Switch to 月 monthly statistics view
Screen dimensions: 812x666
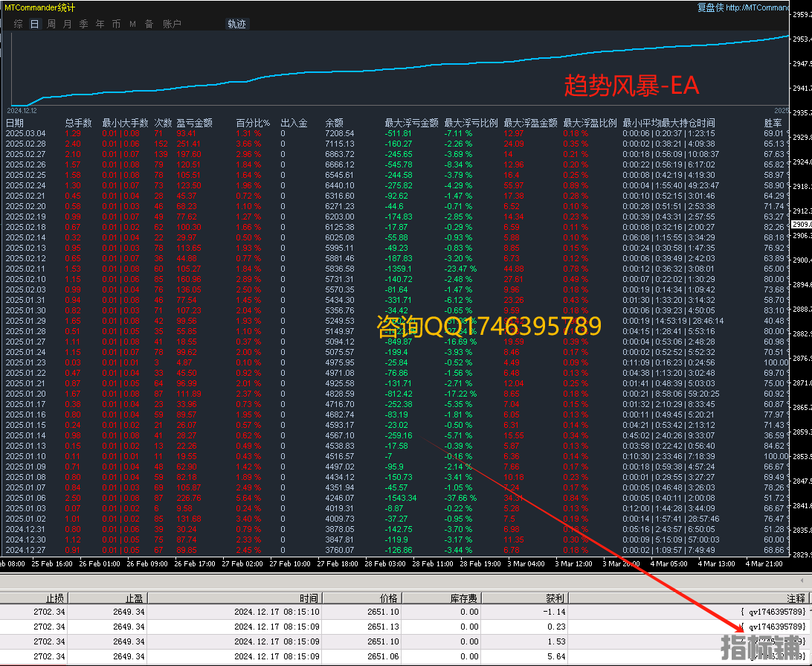[x=67, y=24]
